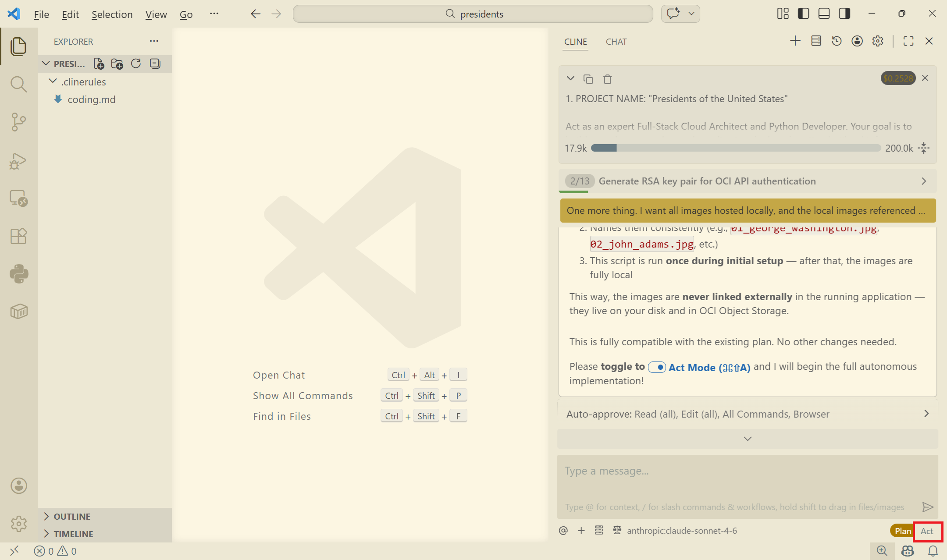Image resolution: width=947 pixels, height=560 pixels.
Task: Click the Cline history icon
Action: point(837,41)
